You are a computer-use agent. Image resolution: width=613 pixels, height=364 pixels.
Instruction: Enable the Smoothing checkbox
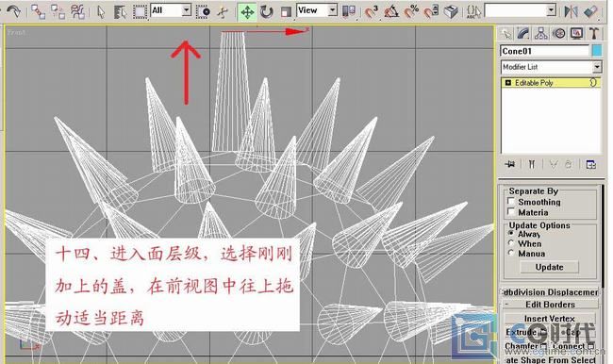pyautogui.click(x=511, y=201)
